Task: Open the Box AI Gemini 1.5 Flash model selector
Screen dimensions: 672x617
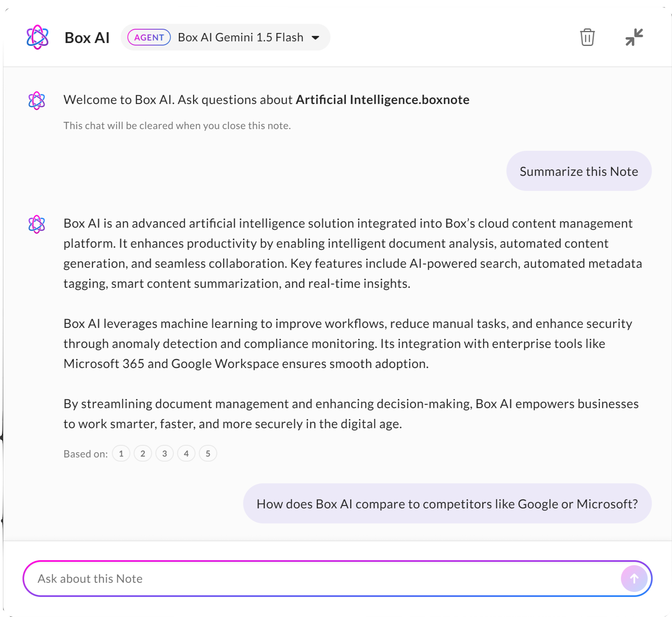Action: [x=240, y=37]
